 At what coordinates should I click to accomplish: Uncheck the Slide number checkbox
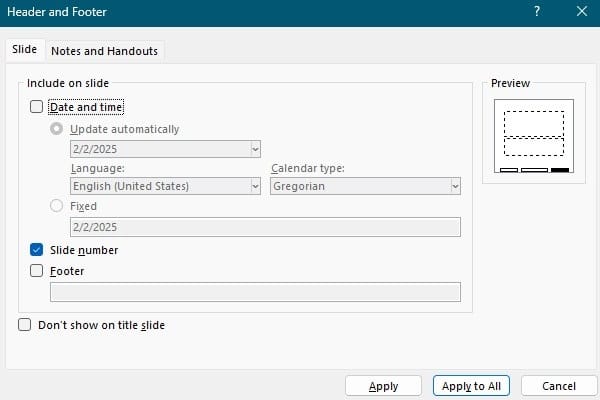coord(37,250)
